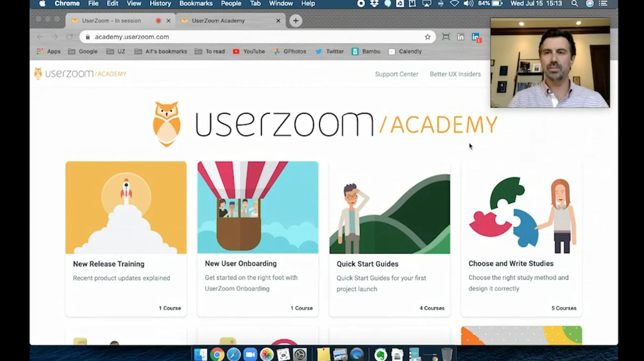Open Evernote from the dock
The height and width of the screenshot is (361, 644).
tap(381, 355)
